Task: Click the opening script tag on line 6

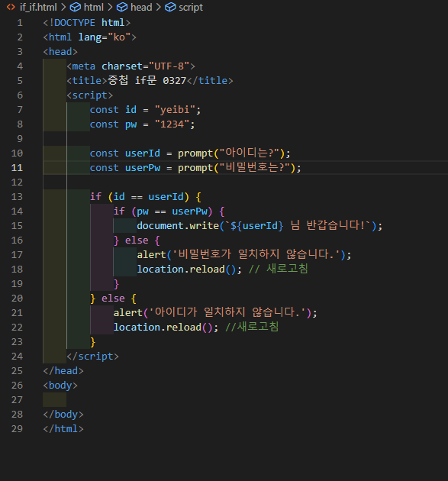Action: click(90, 95)
